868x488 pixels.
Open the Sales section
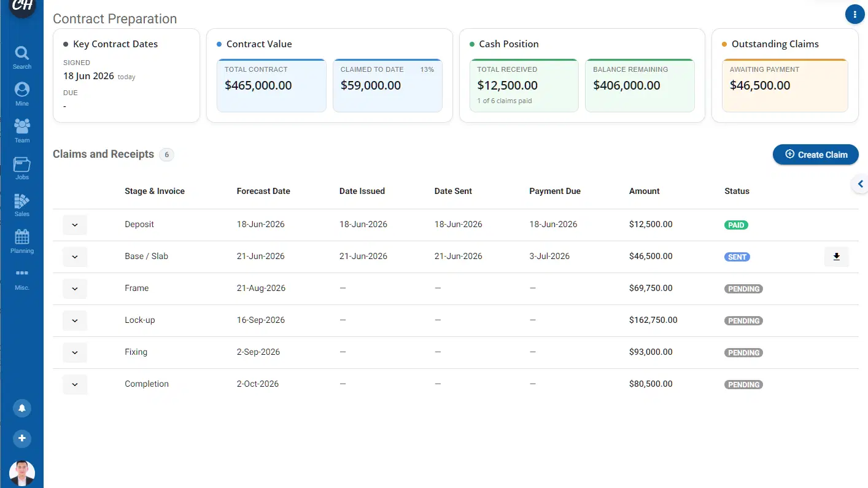tap(22, 204)
